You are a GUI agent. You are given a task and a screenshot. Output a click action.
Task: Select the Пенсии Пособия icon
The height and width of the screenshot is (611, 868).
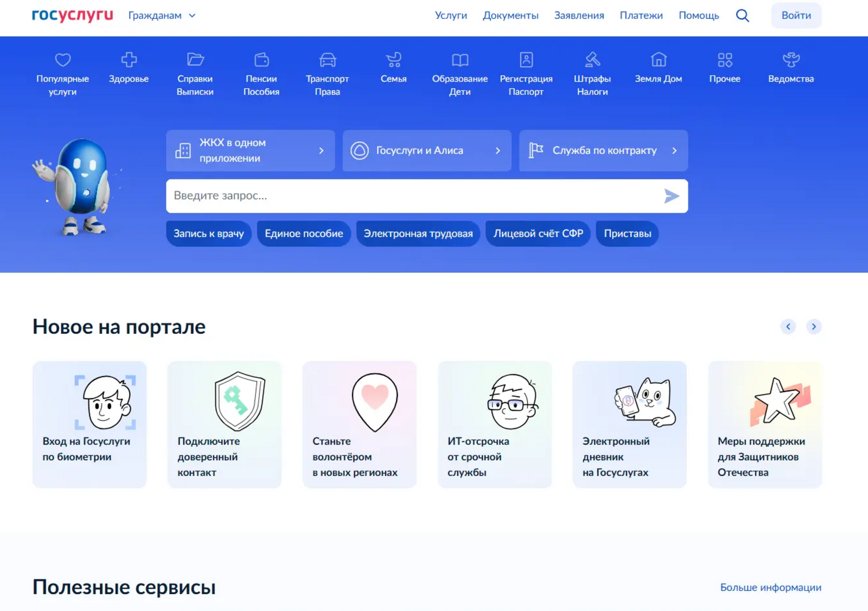pyautogui.click(x=262, y=59)
